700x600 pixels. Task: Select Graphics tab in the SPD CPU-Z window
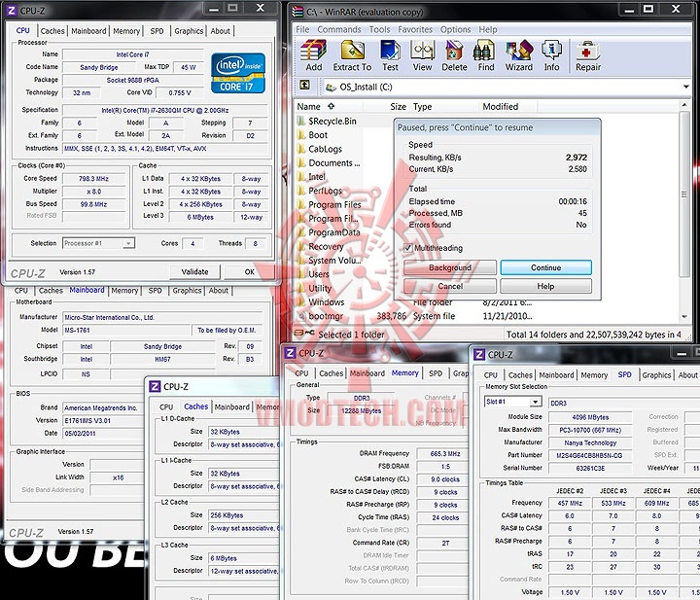(656, 375)
